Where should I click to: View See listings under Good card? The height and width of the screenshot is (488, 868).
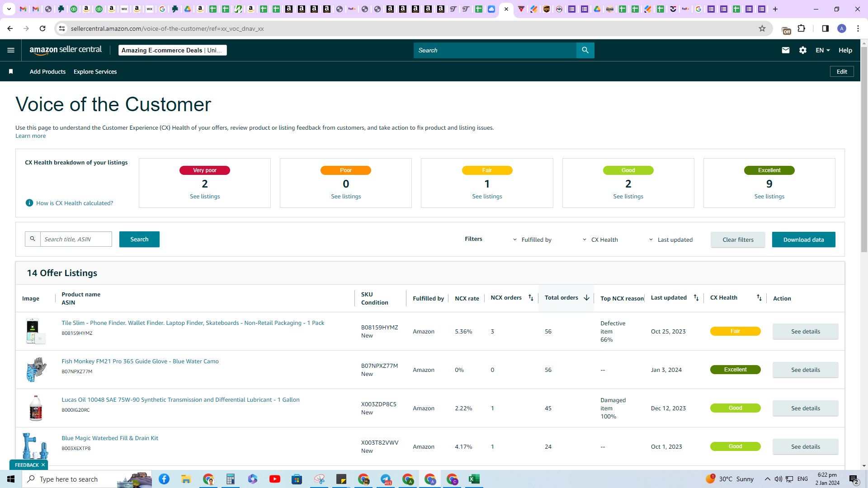click(x=628, y=196)
